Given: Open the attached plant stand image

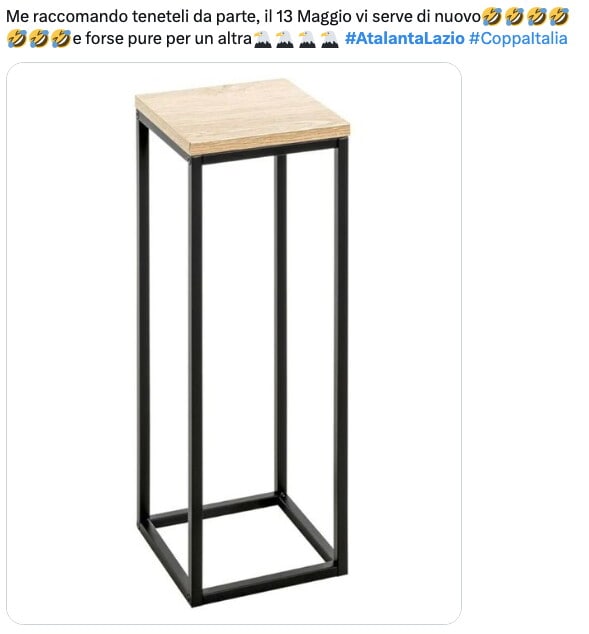Looking at the screenshot, I should coord(234,343).
